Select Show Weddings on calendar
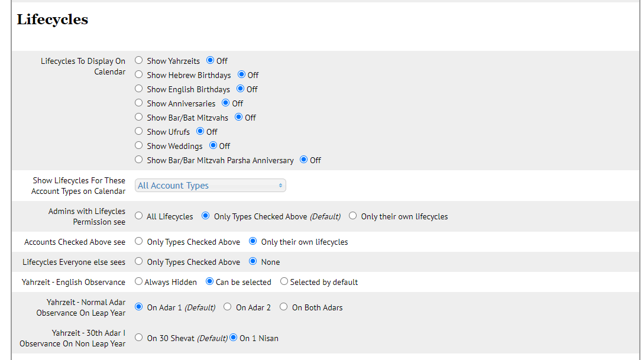 click(x=139, y=145)
